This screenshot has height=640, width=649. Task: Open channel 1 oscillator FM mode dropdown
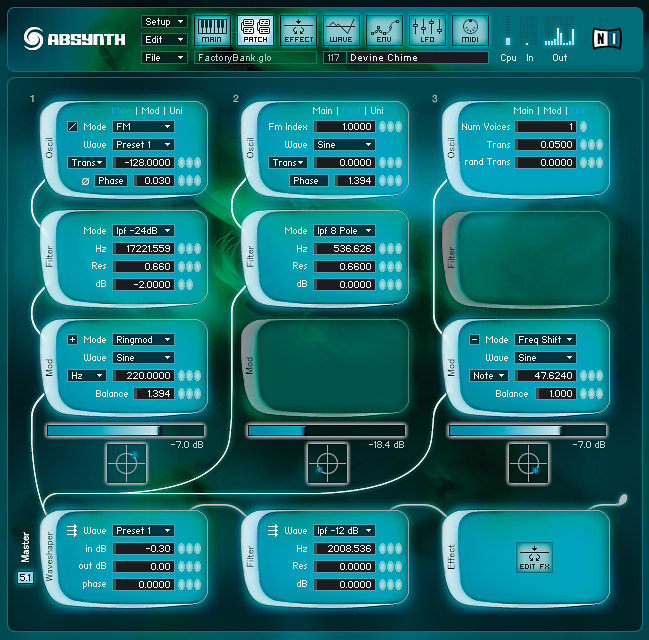(143, 127)
